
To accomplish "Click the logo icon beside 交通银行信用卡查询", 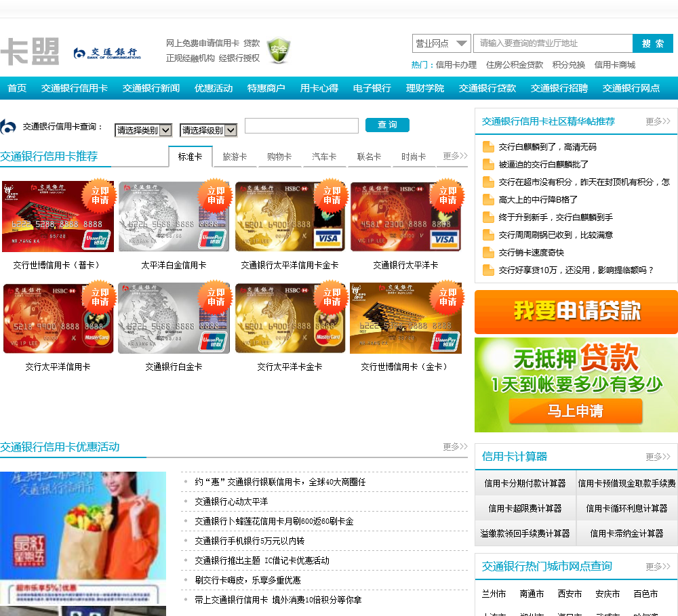I will [8, 127].
